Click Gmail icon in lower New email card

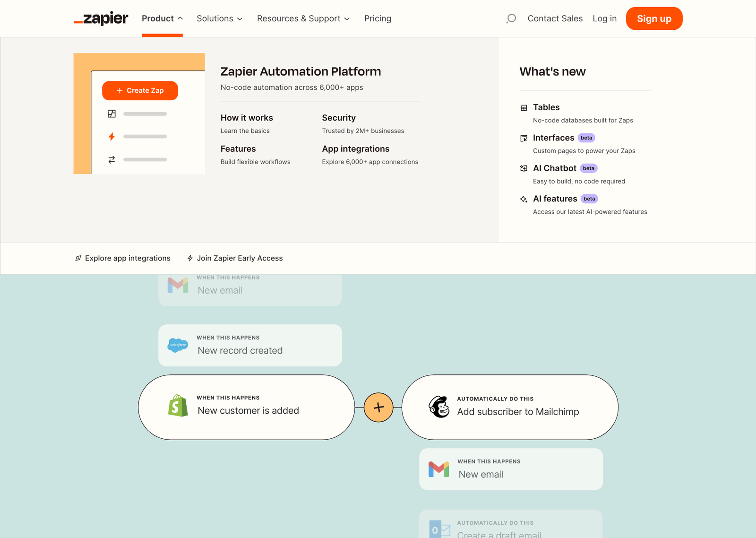pos(439,469)
